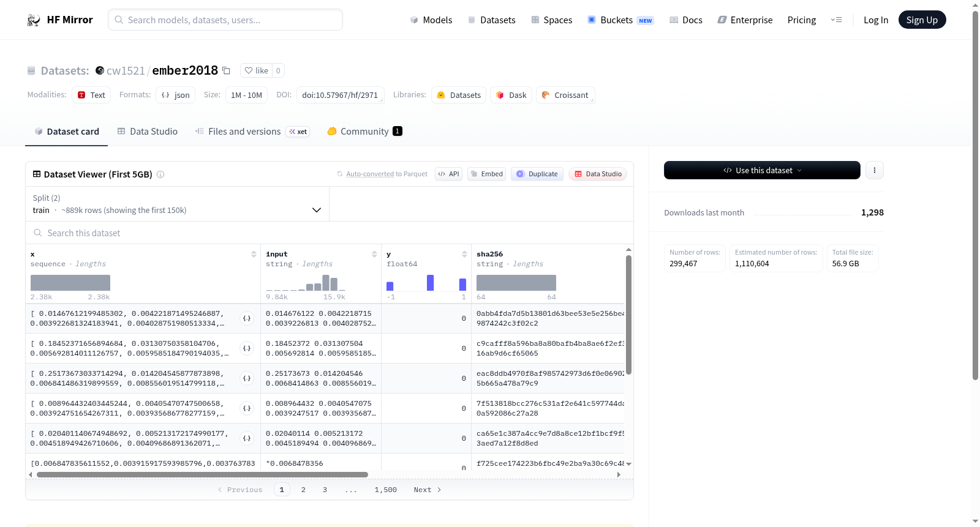This screenshot has height=527, width=980.
Task: Open Buckets in the navigation
Action: pyautogui.click(x=620, y=20)
